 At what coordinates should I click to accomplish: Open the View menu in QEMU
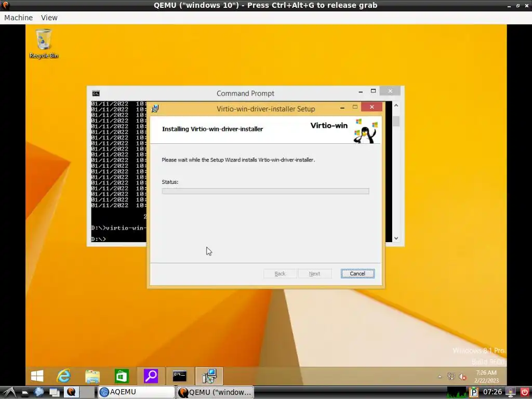point(49,18)
